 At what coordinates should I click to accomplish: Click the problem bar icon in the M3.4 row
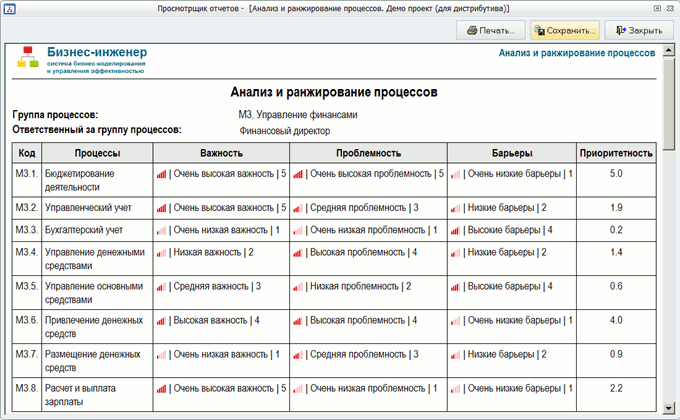point(298,253)
